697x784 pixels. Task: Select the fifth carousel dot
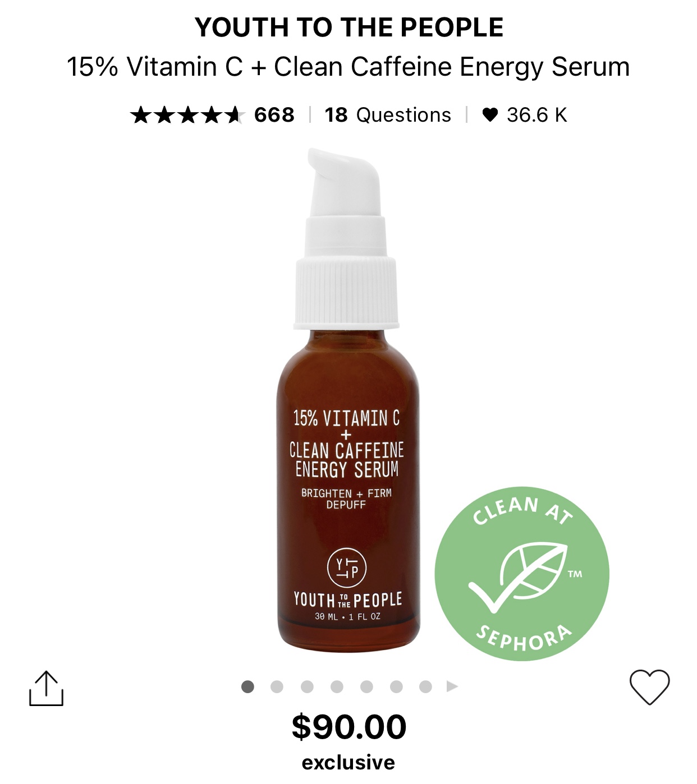point(366,686)
